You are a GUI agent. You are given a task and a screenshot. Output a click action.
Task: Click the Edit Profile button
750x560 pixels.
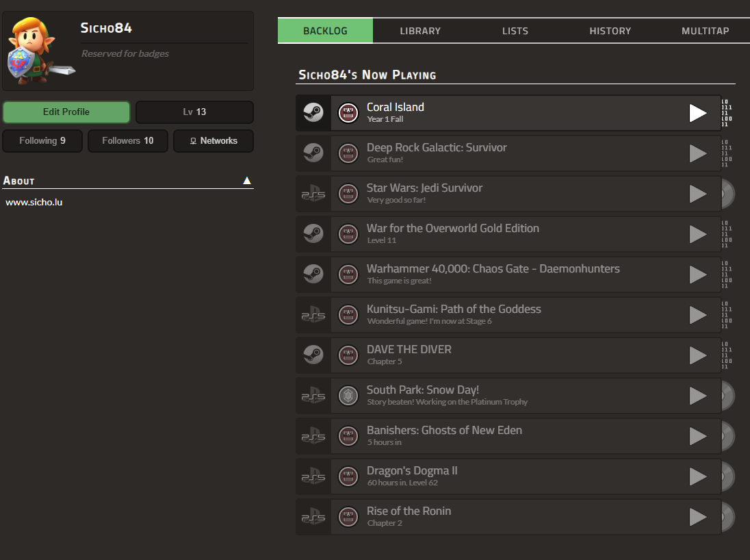(x=66, y=112)
